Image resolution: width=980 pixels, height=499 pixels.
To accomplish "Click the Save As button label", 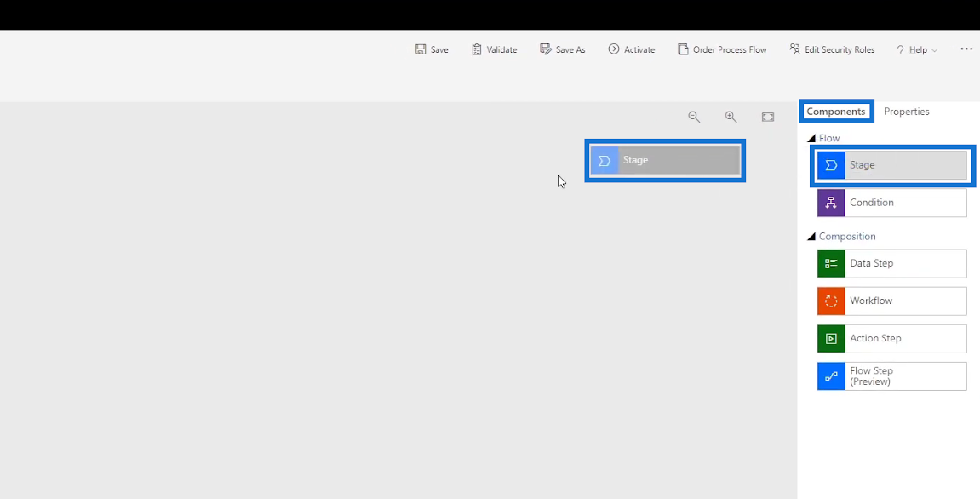I will click(x=570, y=50).
